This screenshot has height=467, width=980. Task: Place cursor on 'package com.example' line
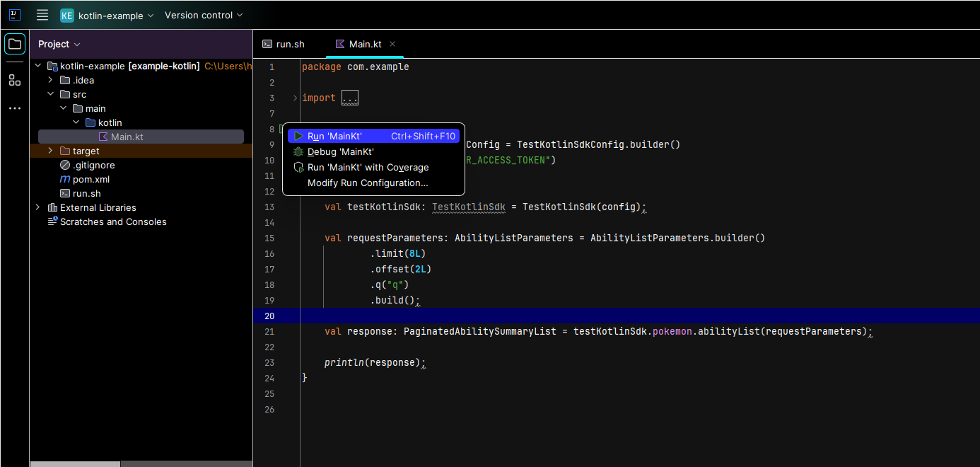[356, 67]
